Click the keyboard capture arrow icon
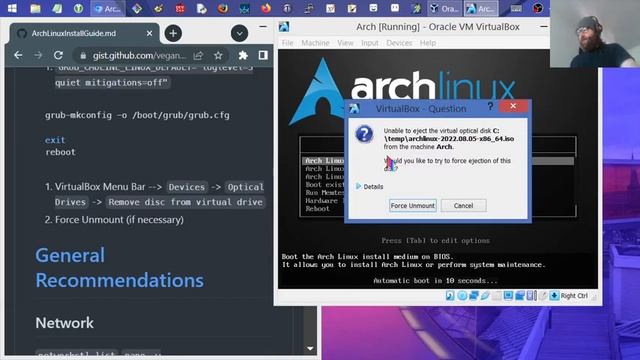 (554, 296)
